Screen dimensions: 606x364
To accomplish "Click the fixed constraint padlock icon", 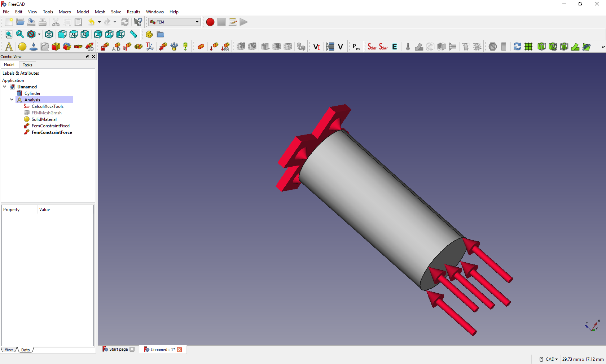I will (105, 47).
